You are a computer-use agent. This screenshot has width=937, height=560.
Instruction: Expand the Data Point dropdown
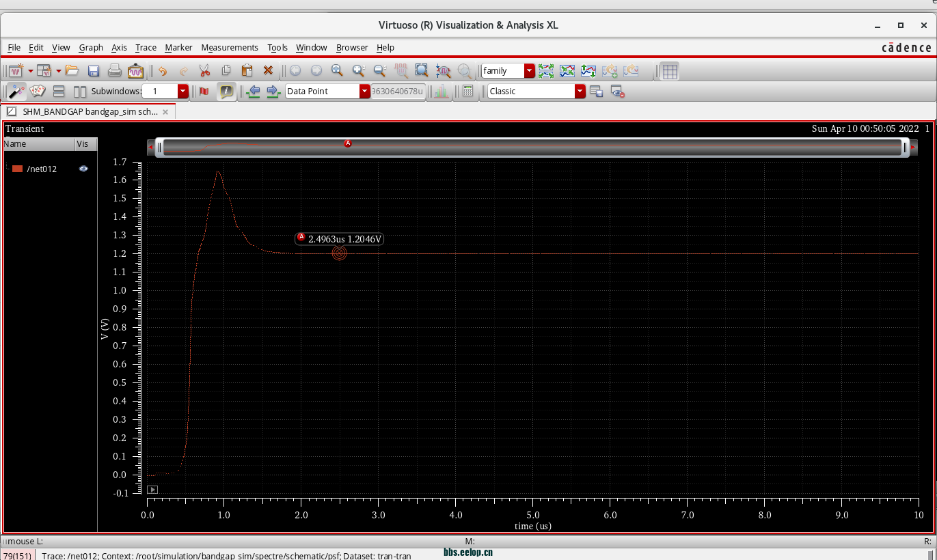(x=365, y=91)
